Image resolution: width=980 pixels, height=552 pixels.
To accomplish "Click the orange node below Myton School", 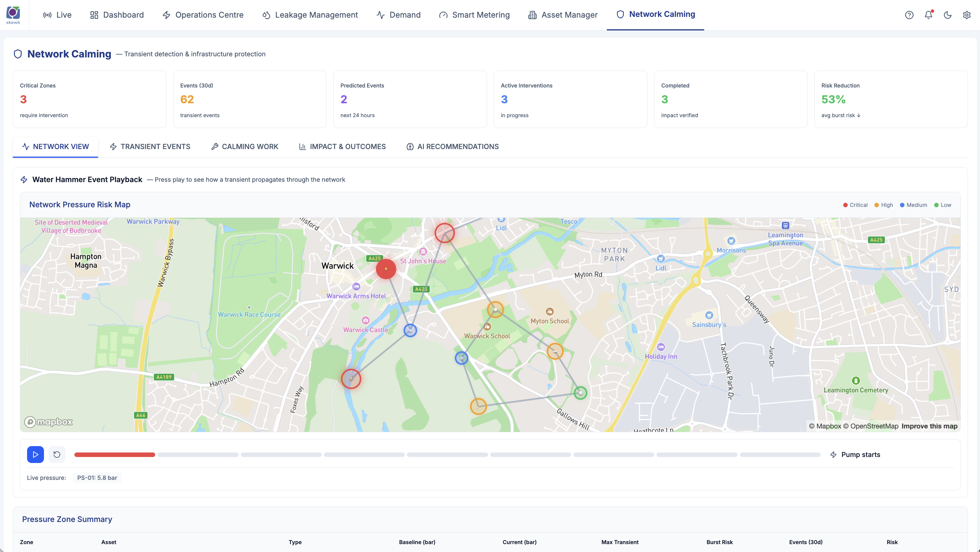I will tap(555, 351).
